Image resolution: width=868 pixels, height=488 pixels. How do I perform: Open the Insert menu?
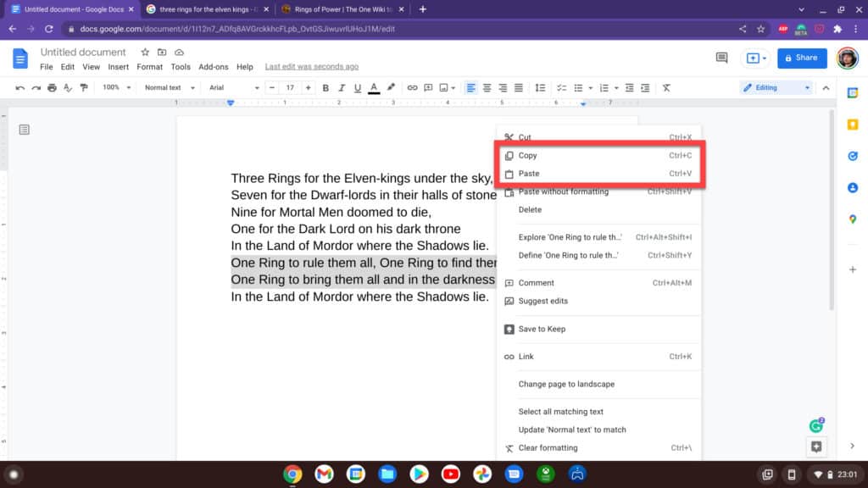pyautogui.click(x=119, y=67)
